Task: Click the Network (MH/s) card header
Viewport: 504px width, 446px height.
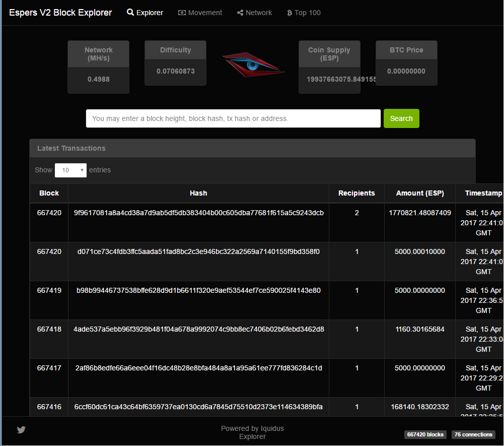Action: (98, 54)
